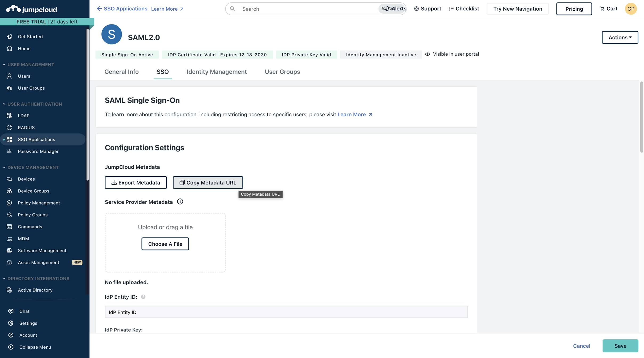Open Device Groups icon

(10, 191)
